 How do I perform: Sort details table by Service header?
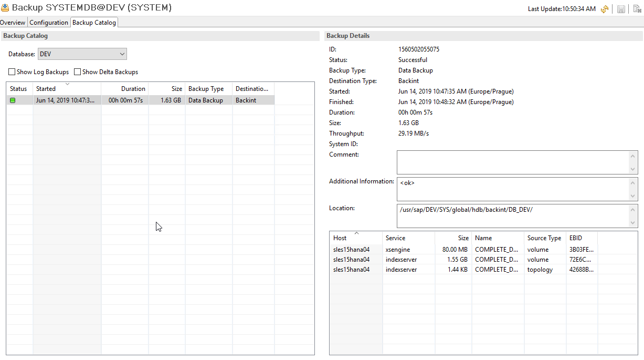coord(408,238)
